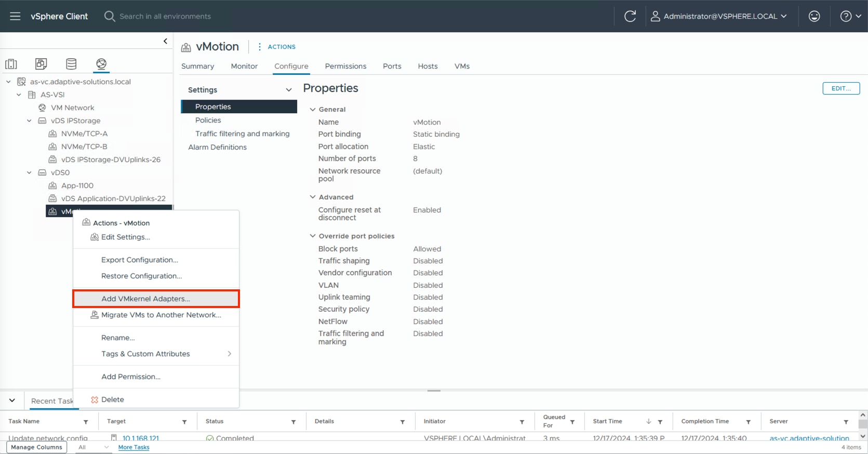Switch to VMs and Templates inventory view

41,64
